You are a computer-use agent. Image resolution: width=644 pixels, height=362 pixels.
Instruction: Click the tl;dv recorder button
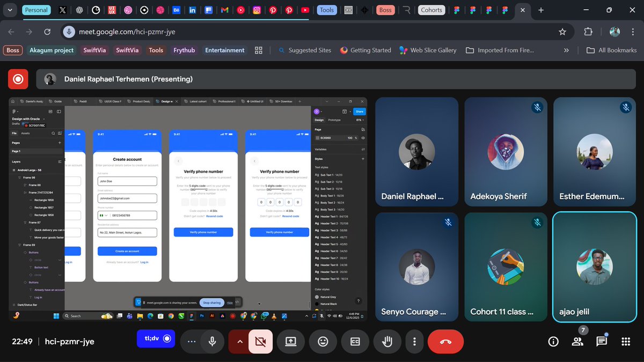pyautogui.click(x=156, y=338)
